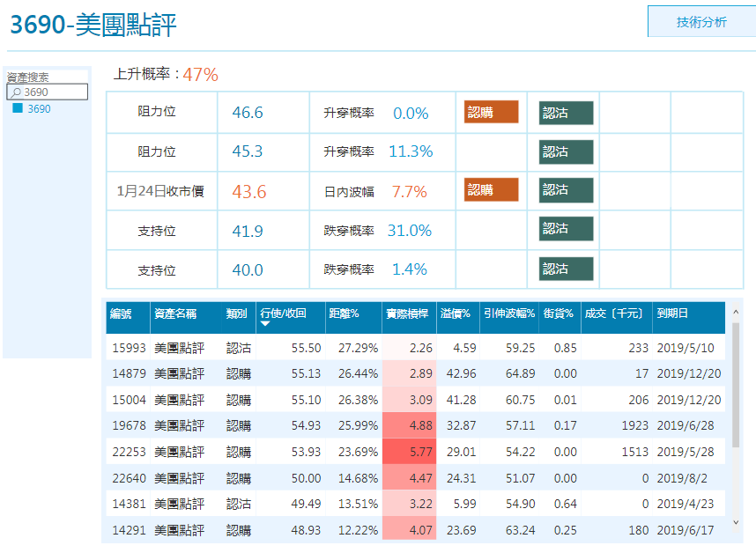Select warrant code 19678
The height and width of the screenshot is (553, 756).
(x=129, y=425)
